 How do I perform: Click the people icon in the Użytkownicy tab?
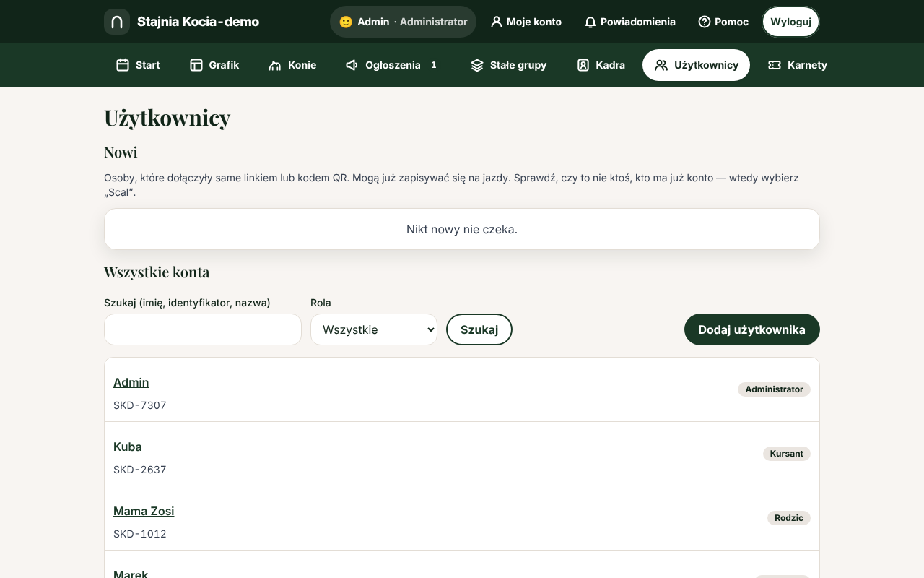(x=661, y=65)
